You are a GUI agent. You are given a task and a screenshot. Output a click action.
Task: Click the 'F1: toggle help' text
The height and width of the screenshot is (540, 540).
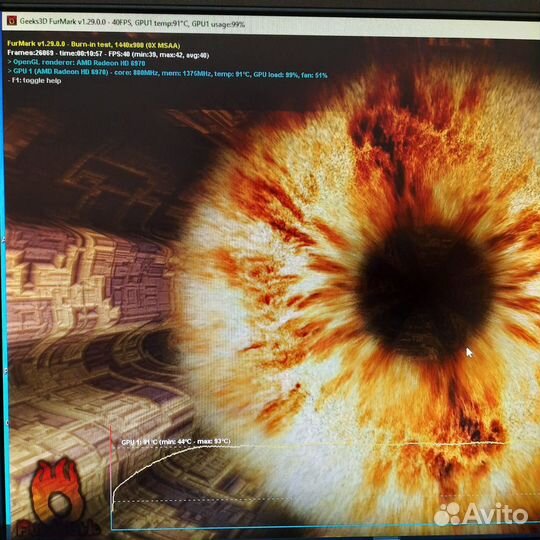[x=34, y=81]
